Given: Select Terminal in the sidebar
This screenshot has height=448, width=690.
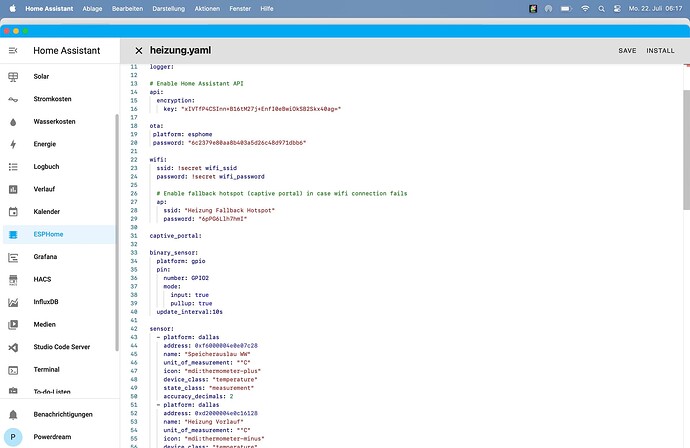Looking at the screenshot, I should (49, 369).
